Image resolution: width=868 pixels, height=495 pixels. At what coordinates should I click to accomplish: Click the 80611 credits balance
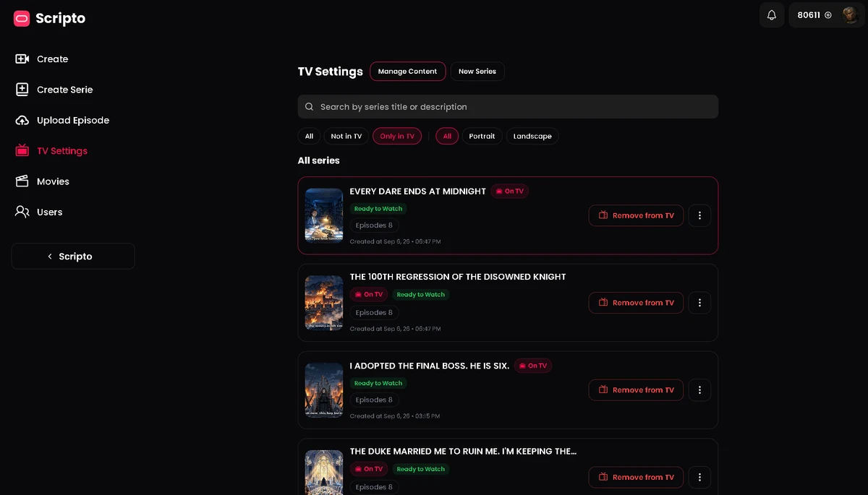click(x=809, y=15)
